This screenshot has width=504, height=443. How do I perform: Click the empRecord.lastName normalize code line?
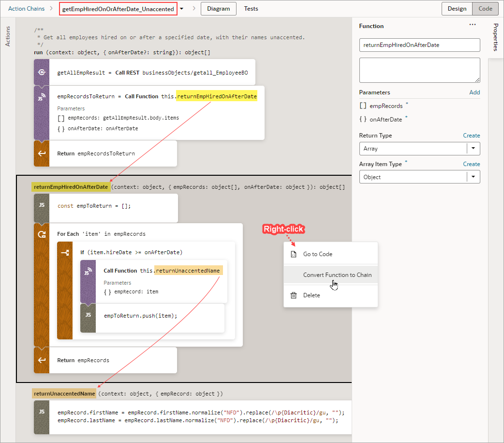[x=198, y=420]
